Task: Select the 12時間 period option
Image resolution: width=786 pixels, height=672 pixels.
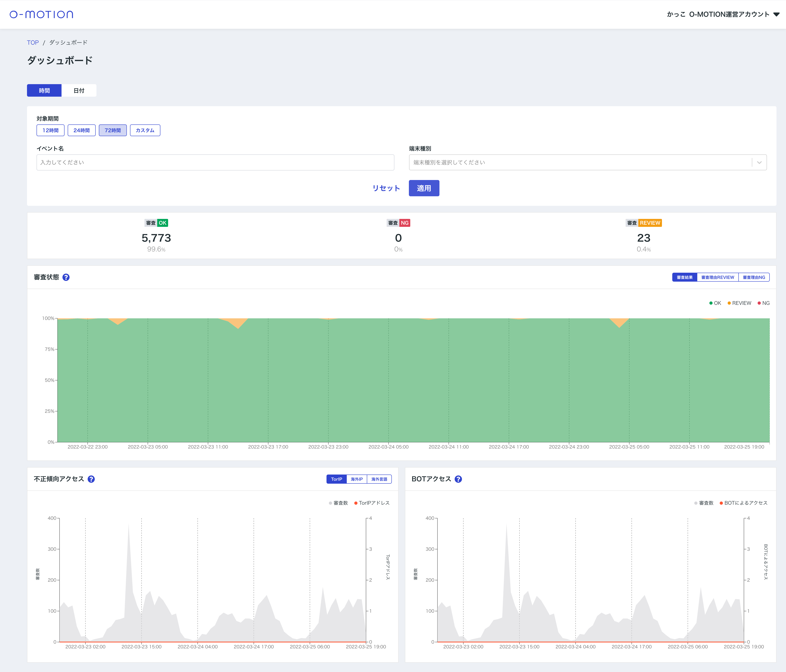Action: (50, 130)
